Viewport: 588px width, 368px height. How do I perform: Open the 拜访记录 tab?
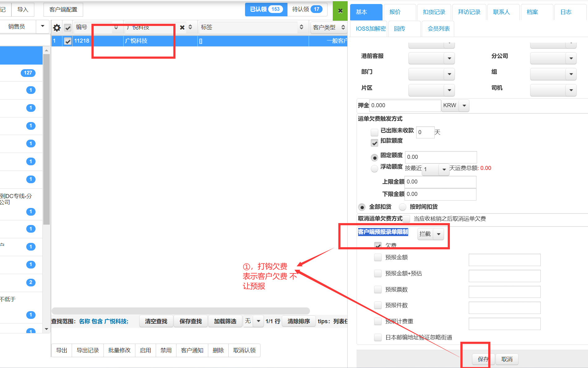[x=469, y=12]
